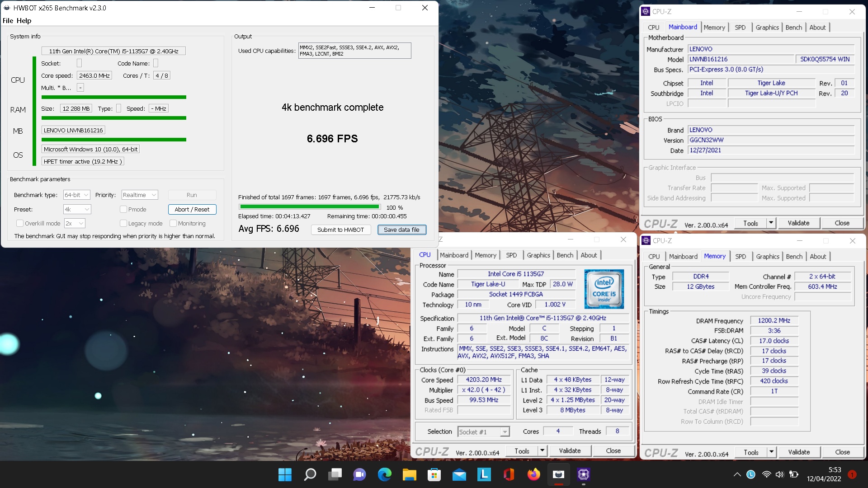Open Priority Realtime dropdown

tap(140, 195)
